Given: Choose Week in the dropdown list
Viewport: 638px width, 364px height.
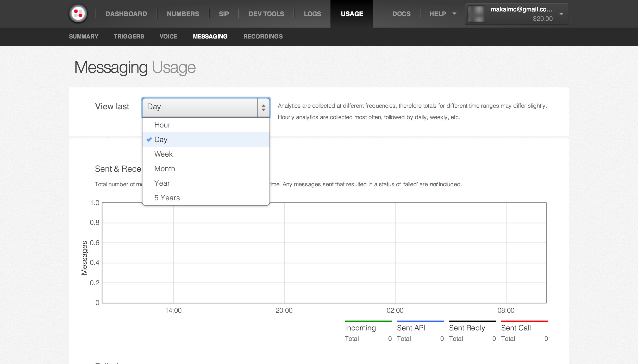Looking at the screenshot, I should [206, 154].
